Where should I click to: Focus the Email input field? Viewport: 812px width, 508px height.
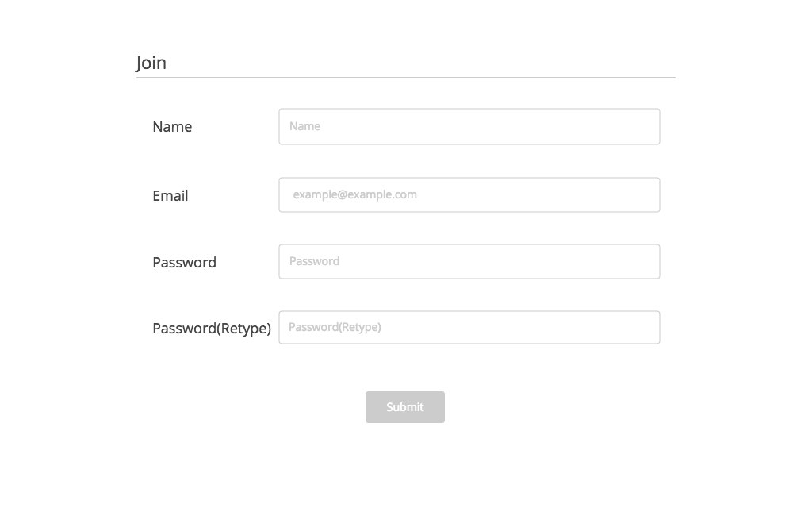coord(469,195)
